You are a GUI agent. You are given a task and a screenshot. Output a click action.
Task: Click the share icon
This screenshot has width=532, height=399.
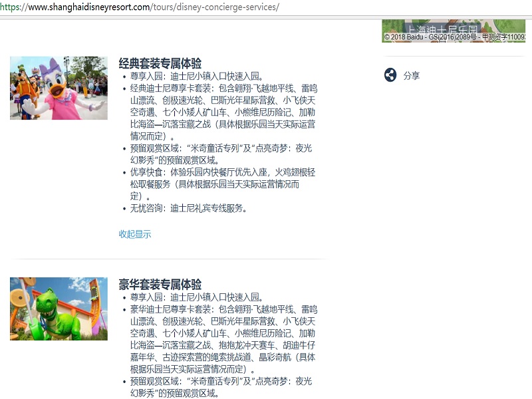390,75
